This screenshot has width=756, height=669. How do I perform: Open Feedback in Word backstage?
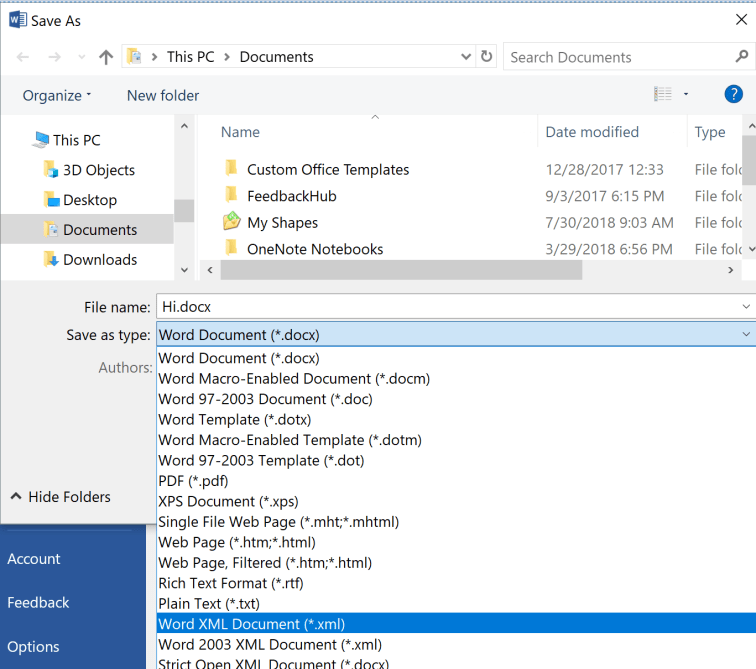38,602
